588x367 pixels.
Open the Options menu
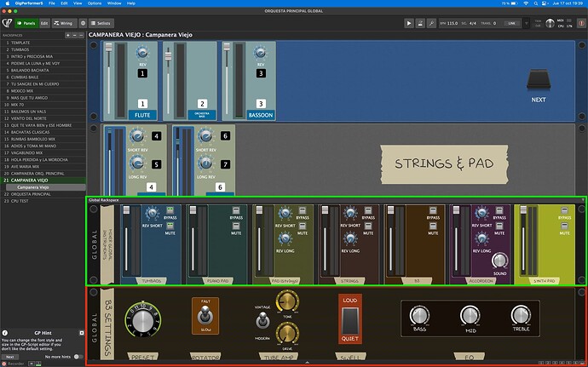click(95, 3)
